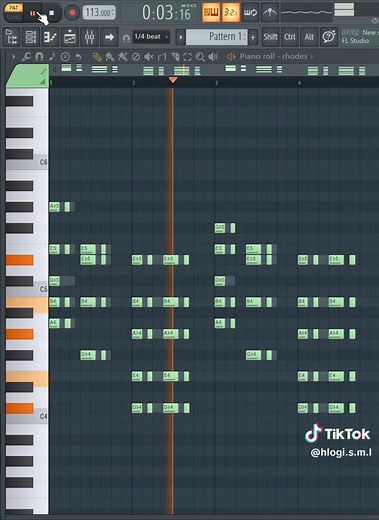
Task: Open the Pattern 1 selector
Action: coord(216,37)
